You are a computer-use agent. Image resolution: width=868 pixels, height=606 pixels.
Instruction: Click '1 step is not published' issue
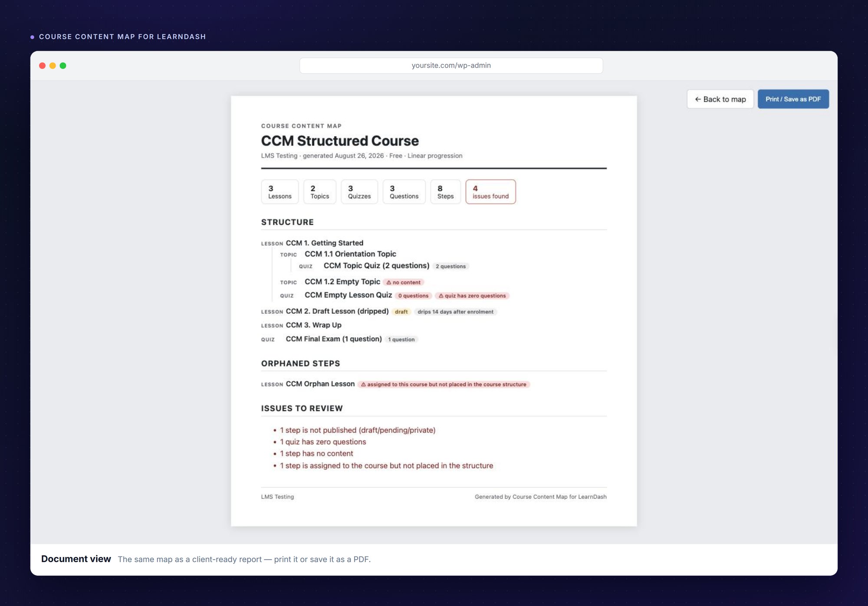(358, 430)
